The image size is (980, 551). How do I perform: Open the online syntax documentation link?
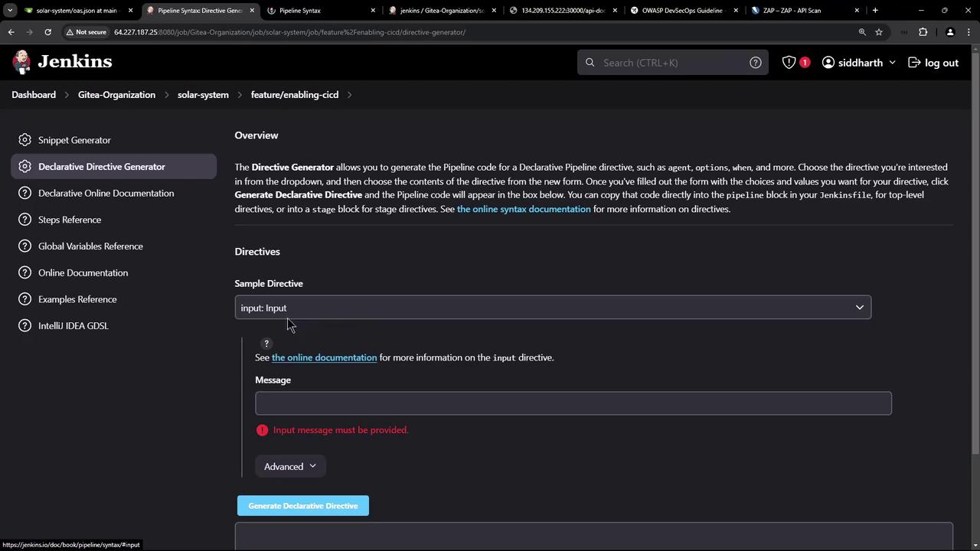click(524, 209)
